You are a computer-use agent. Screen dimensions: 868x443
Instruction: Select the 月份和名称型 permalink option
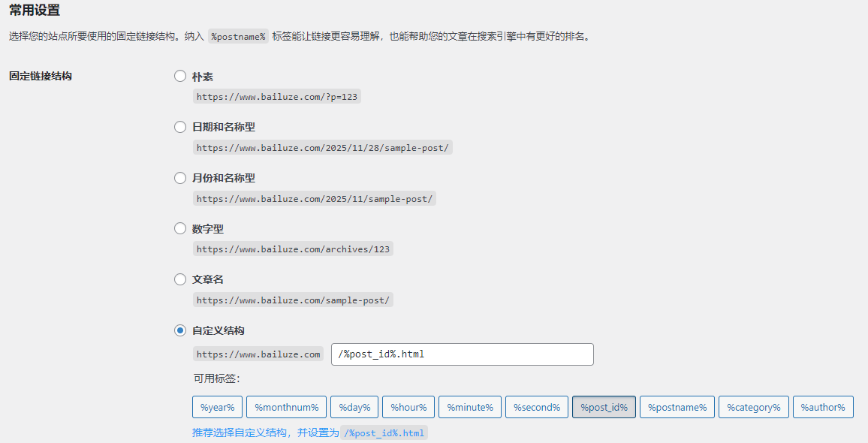(180, 178)
